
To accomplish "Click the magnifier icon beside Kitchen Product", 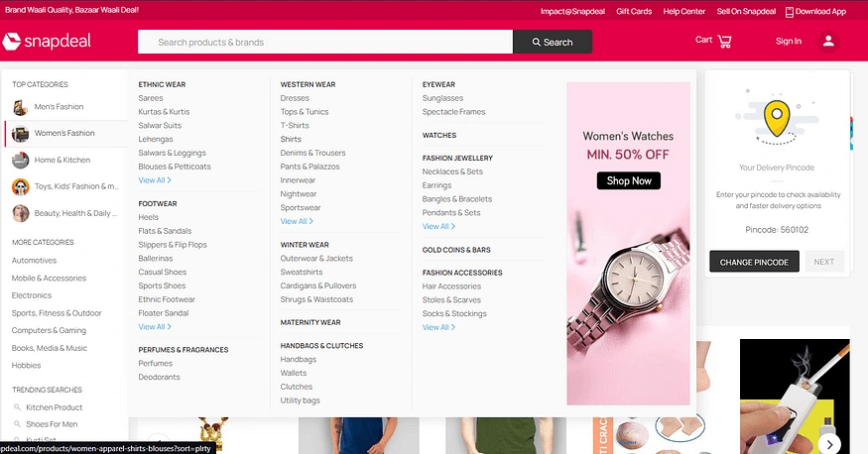I will pos(17,407).
